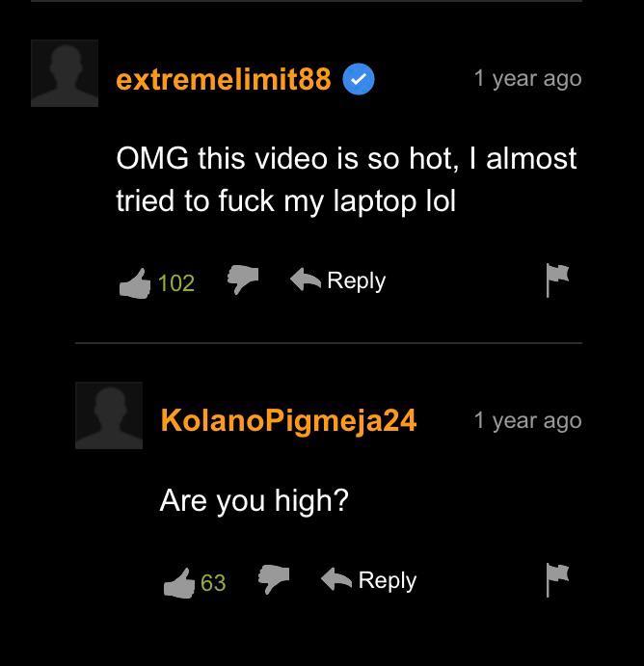Select the 'Are you high?' comment text
The width and height of the screenshot is (644, 666).
(x=255, y=501)
